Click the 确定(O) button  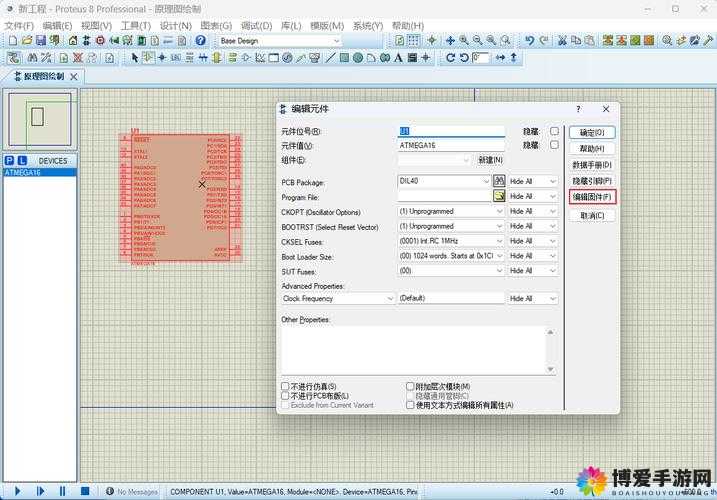[x=592, y=132]
